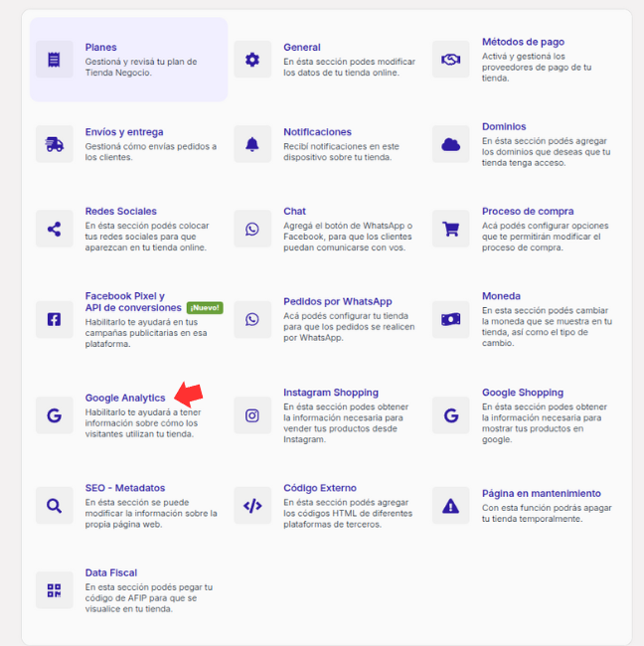644x646 pixels.
Task: Open Redes Sociales settings
Action: point(120,212)
